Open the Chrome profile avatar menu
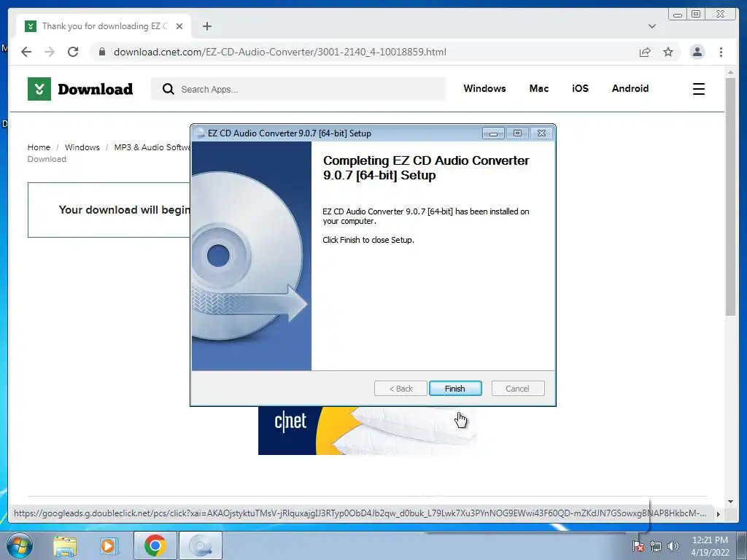 point(697,52)
